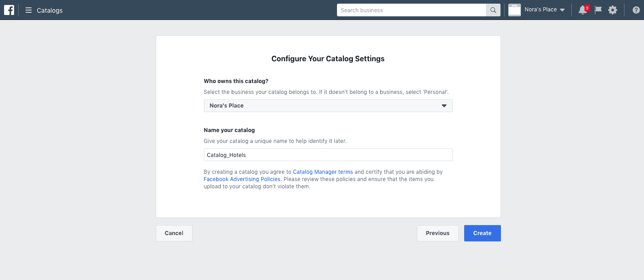
Task: Open the catalog owner dropdown
Action: pyautogui.click(x=328, y=106)
